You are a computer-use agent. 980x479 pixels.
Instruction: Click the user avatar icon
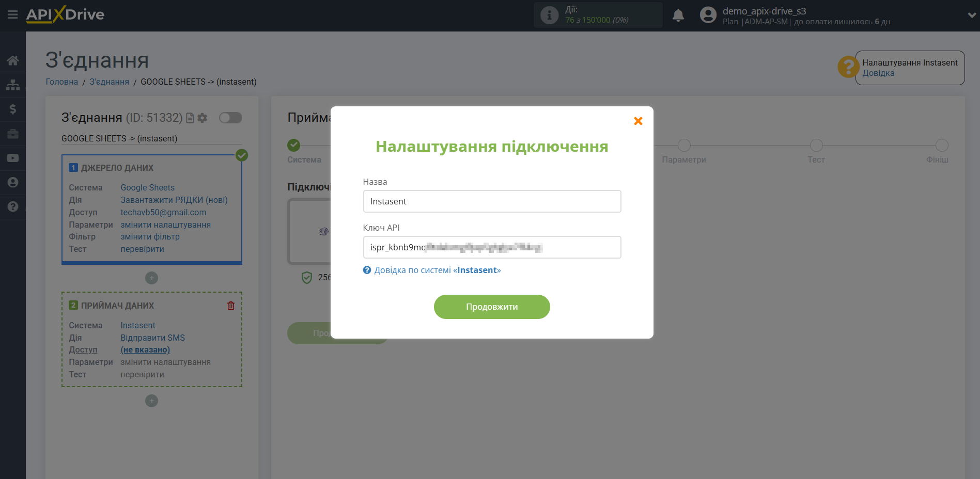[x=708, y=15]
